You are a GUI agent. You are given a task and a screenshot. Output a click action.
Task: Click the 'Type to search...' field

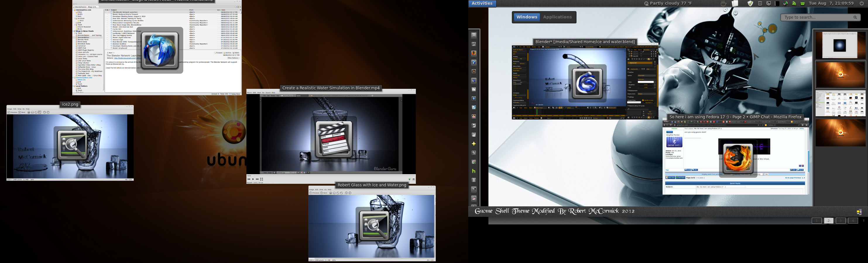(820, 17)
